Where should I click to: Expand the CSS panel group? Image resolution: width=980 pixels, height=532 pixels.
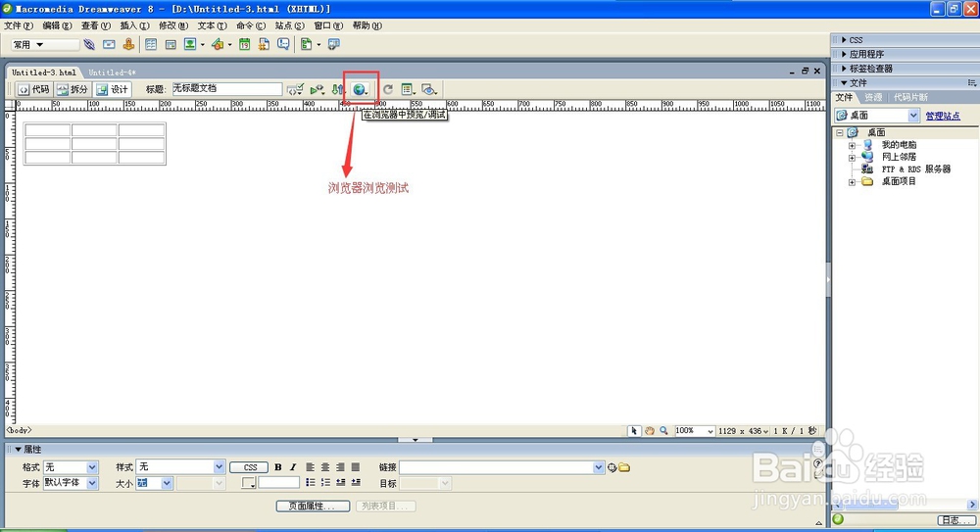pyautogui.click(x=845, y=40)
